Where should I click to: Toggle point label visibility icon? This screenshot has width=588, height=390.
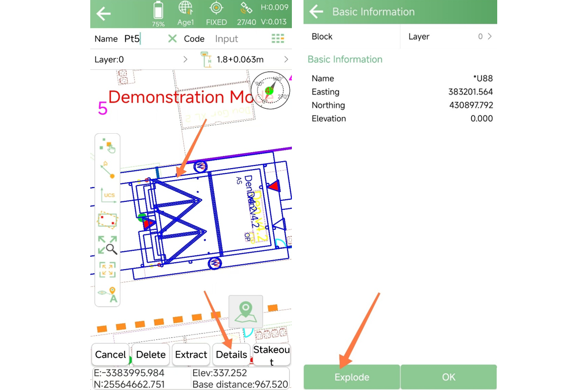click(107, 294)
